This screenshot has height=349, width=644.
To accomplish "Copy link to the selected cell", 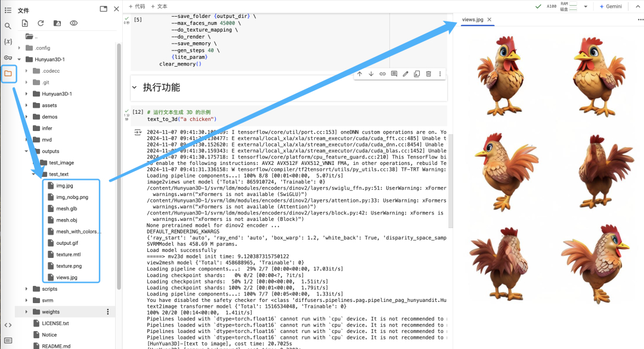I will tap(382, 74).
